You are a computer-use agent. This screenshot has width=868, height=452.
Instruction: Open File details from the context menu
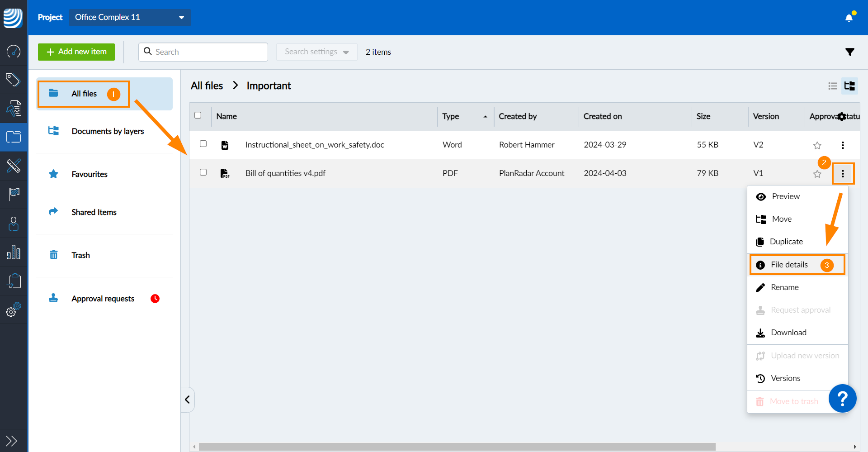tap(797, 265)
